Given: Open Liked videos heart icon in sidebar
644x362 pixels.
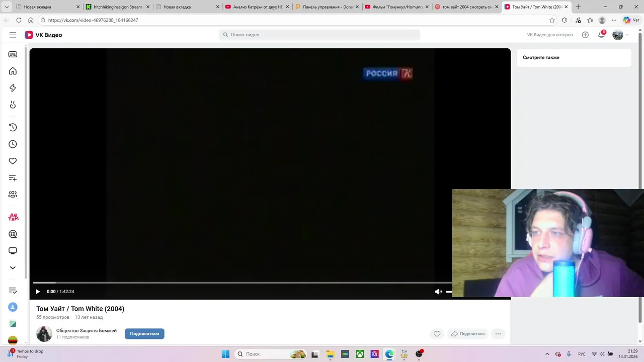Looking at the screenshot, I should 13,161.
